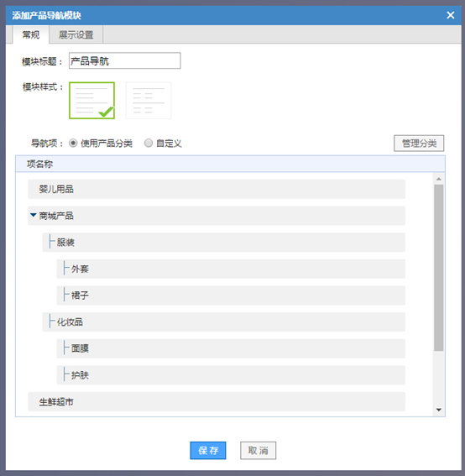Save with the 保存 button

click(208, 451)
